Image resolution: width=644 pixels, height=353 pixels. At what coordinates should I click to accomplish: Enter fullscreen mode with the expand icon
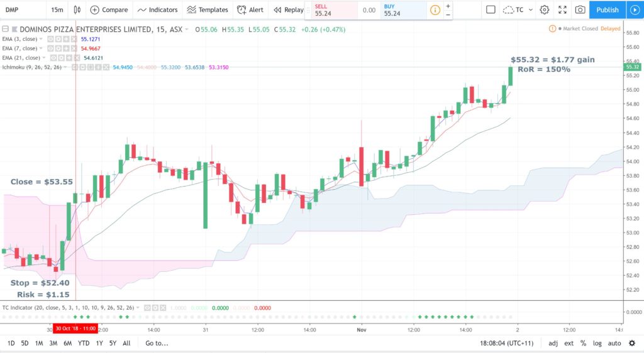pos(562,10)
